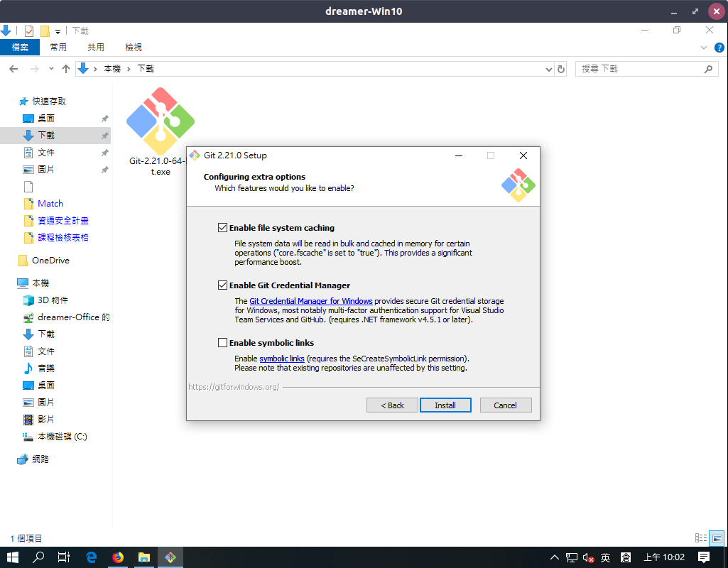Switch to the 檢視 ribbon tab
728x568 pixels.
(134, 48)
